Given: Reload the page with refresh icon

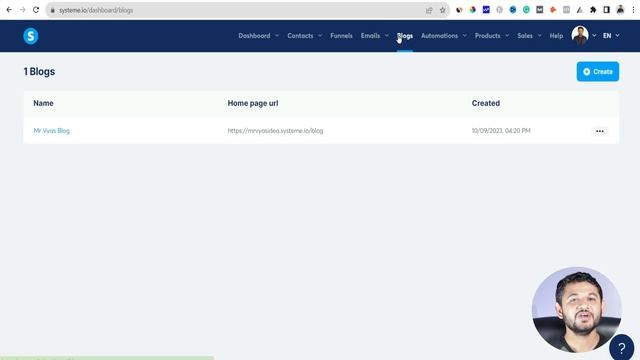Looking at the screenshot, I should pos(36,10).
